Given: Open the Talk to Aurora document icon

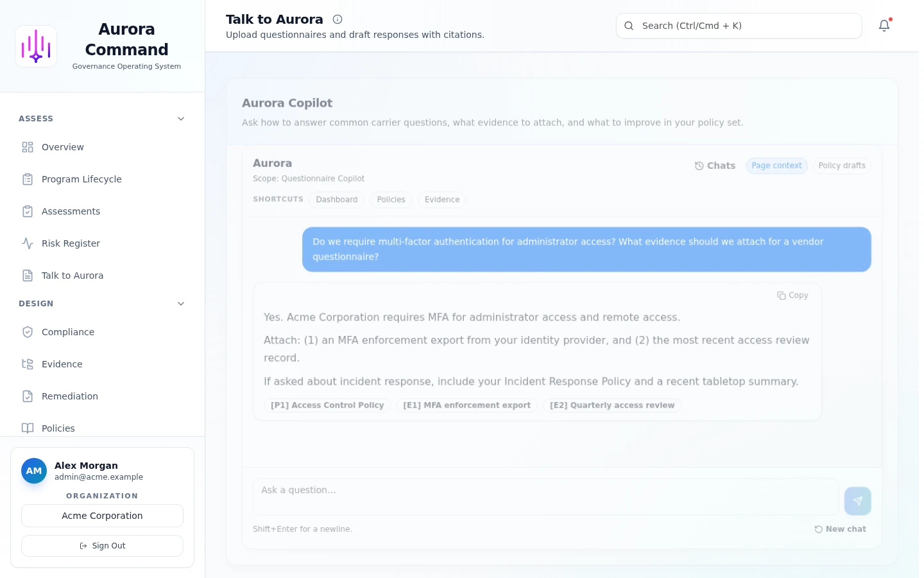Looking at the screenshot, I should (x=28, y=276).
